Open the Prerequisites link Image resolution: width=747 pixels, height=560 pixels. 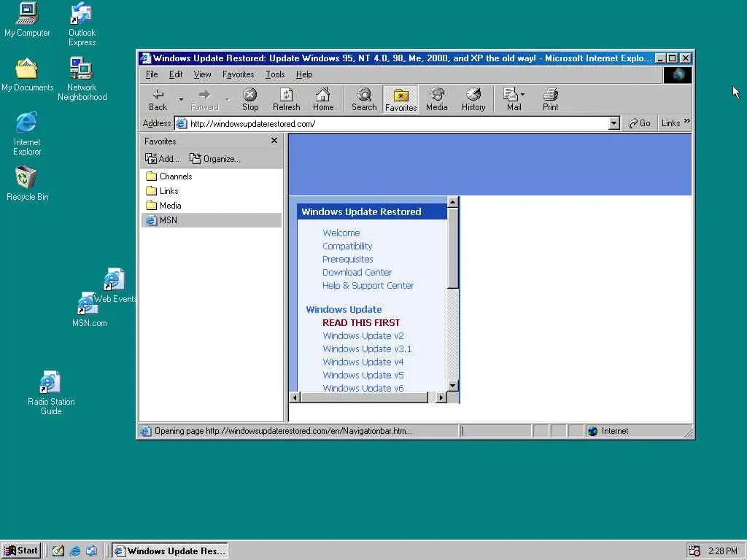point(348,259)
